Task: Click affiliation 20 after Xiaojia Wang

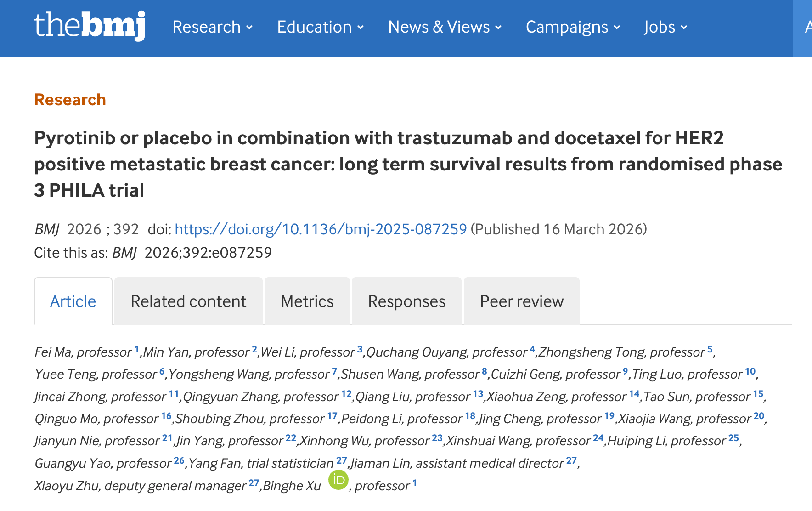Action: pos(759,416)
